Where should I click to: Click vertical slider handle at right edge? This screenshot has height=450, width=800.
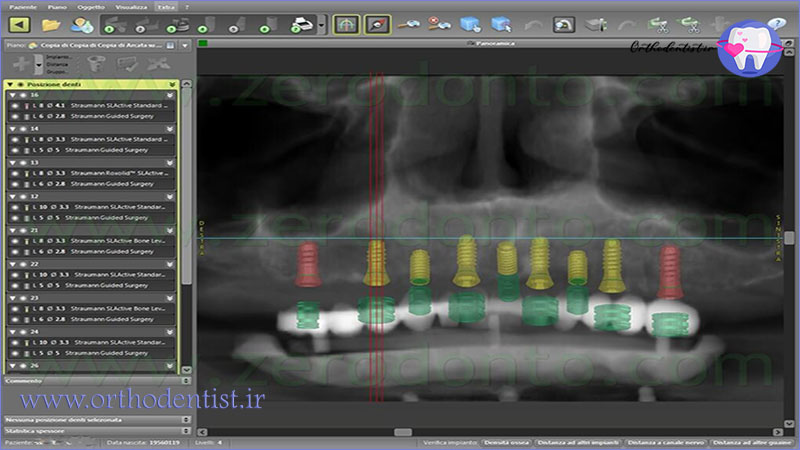click(x=789, y=238)
